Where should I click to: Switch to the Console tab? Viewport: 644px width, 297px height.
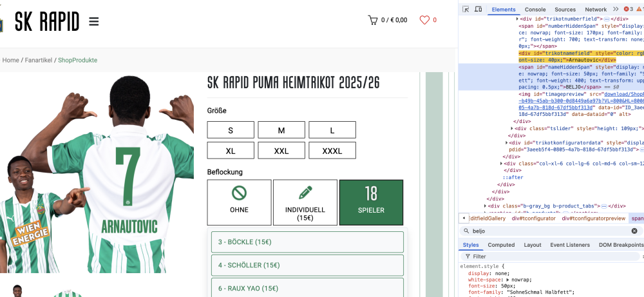[x=535, y=10]
